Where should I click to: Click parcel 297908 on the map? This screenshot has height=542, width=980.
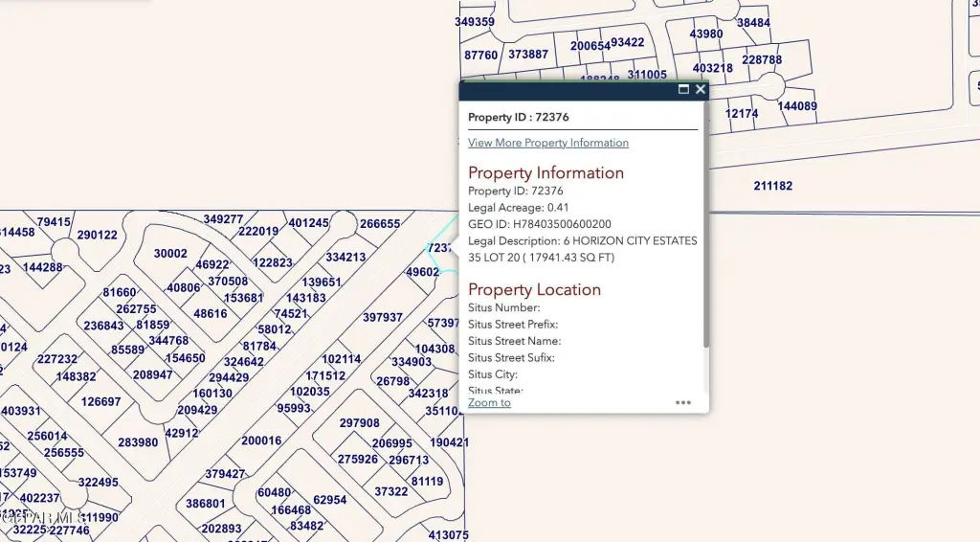[x=359, y=423]
